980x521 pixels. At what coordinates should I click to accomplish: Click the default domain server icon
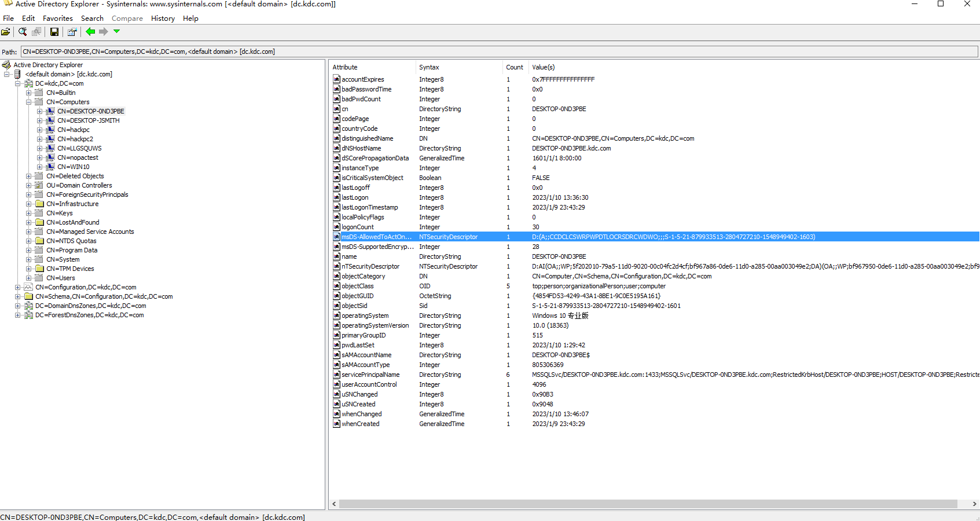(17, 74)
